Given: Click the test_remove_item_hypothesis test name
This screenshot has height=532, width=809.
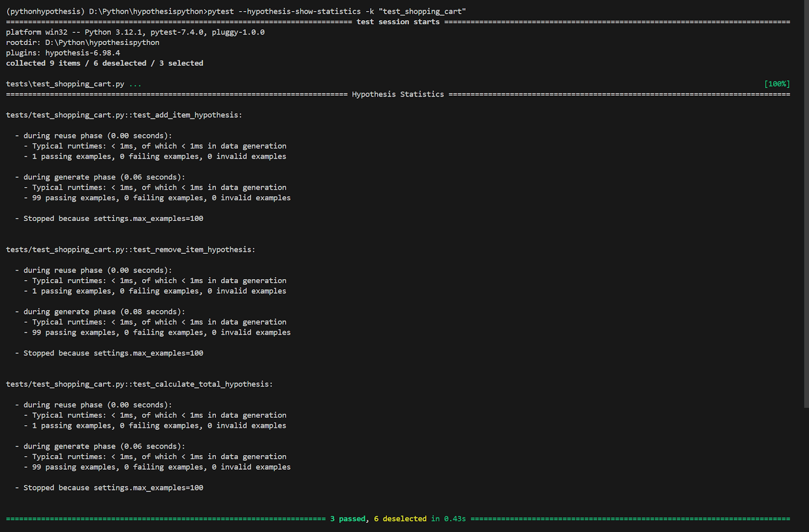Looking at the screenshot, I should click(x=130, y=250).
